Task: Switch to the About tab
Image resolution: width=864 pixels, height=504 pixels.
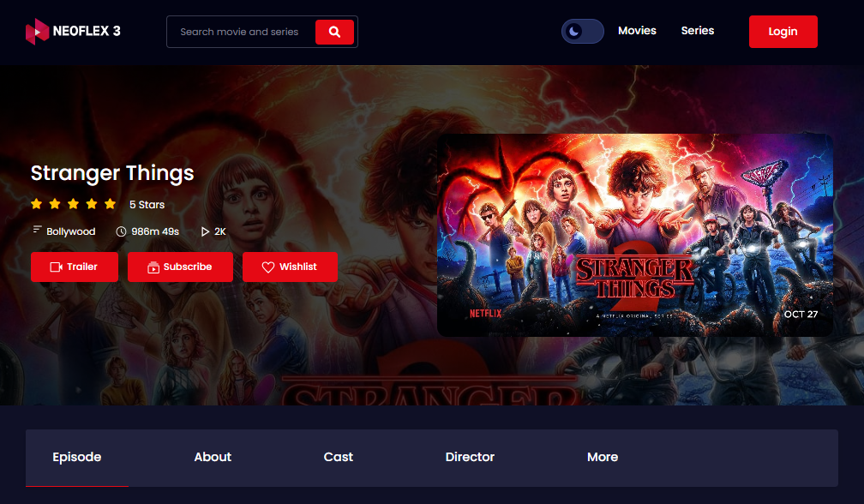Action: [x=213, y=457]
